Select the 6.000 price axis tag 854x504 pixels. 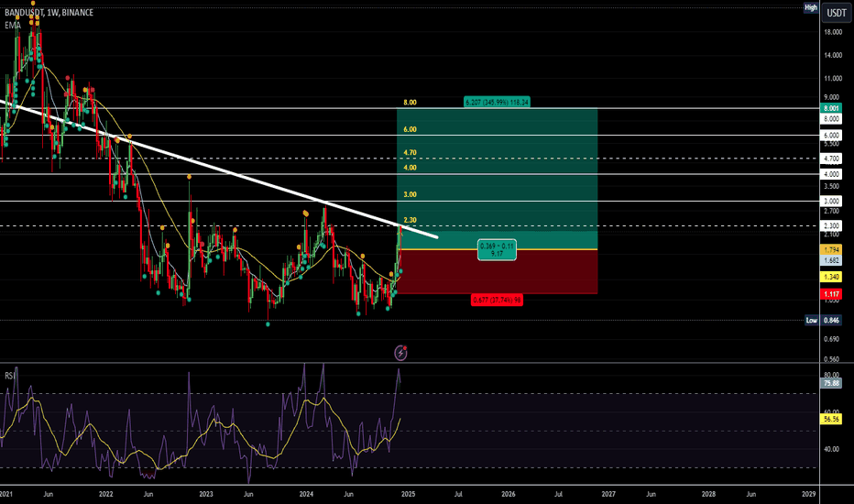coord(831,135)
